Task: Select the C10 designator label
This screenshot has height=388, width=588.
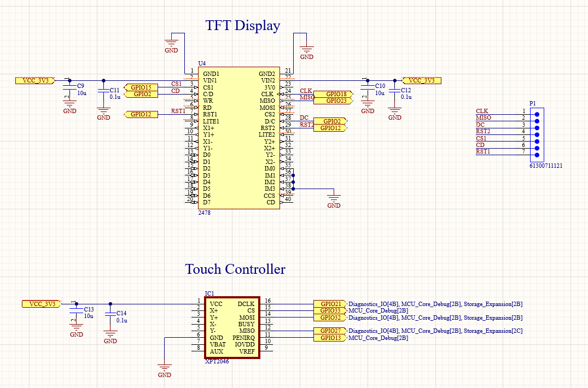Action: point(380,86)
